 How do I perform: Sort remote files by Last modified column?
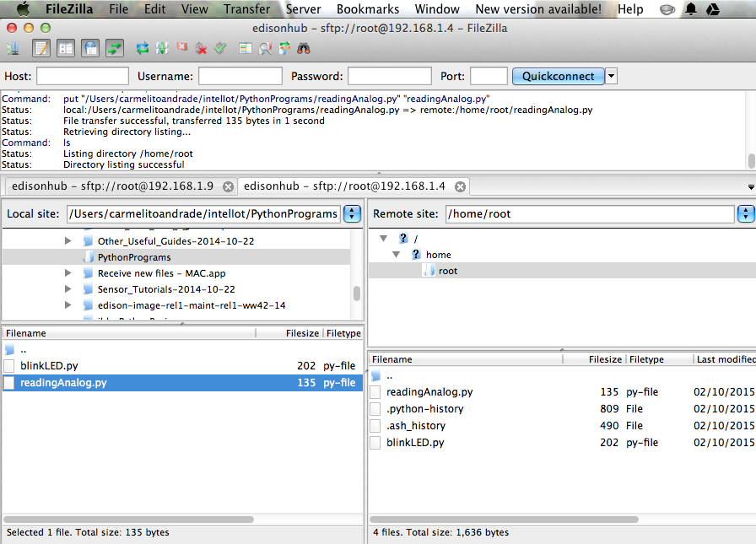pyautogui.click(x=725, y=359)
